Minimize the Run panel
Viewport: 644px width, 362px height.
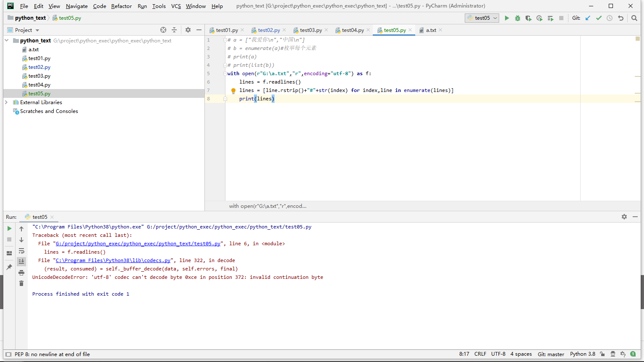[x=635, y=217]
